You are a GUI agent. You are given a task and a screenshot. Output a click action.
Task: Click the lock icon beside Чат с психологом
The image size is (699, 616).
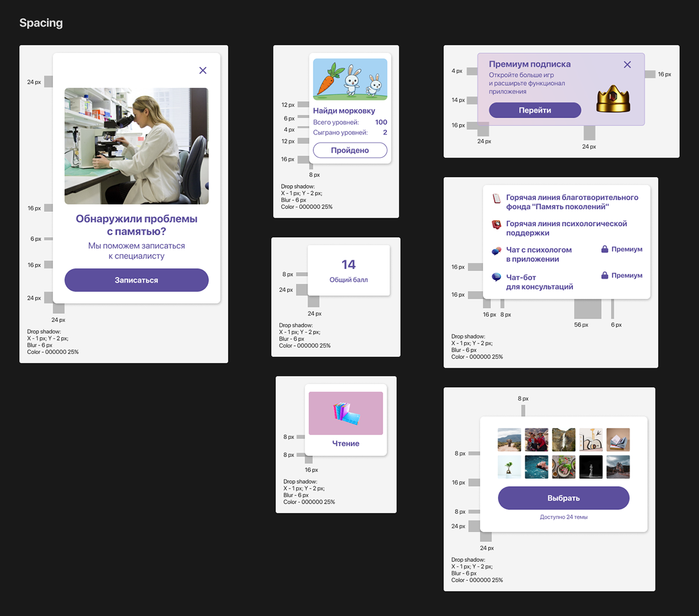605,249
